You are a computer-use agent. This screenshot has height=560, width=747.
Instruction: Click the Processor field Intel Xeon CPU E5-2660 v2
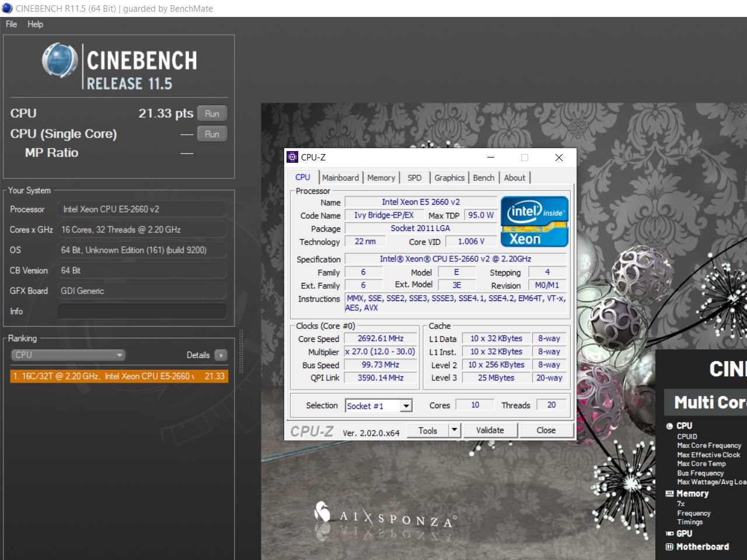142,209
